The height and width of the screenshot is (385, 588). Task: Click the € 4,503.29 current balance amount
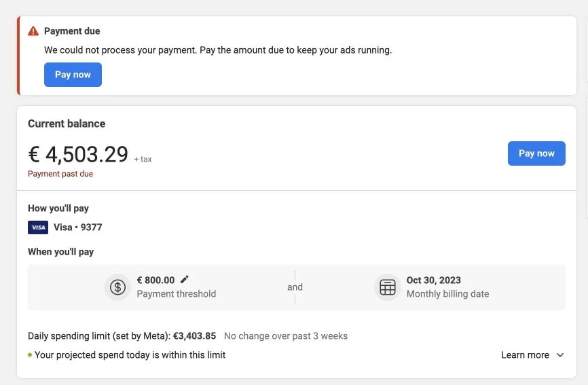(78, 154)
